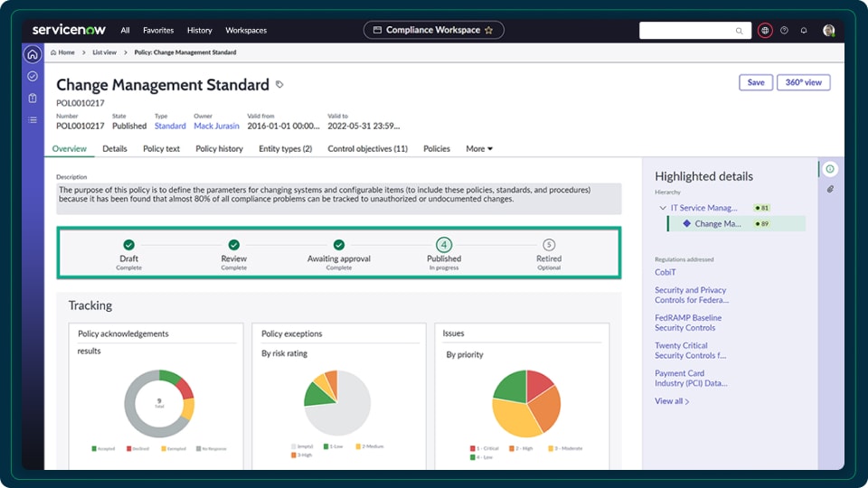The width and height of the screenshot is (868, 488).
Task: Click into the global search field
Action: tap(692, 30)
